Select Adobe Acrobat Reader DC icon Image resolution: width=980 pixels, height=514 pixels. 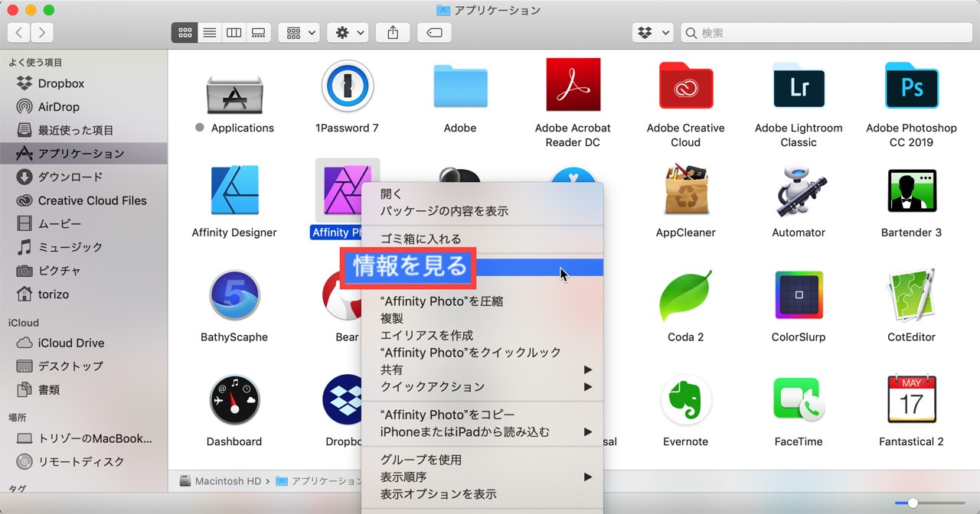573,85
